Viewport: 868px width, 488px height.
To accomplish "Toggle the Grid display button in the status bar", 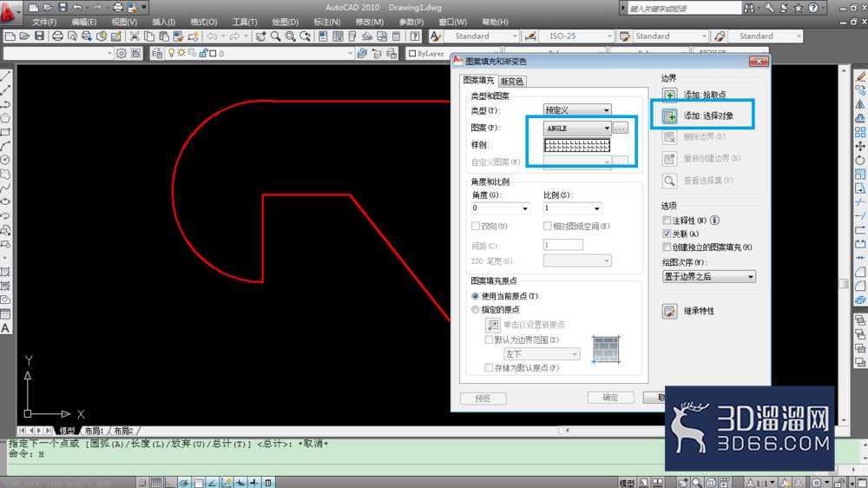I will click(156, 483).
